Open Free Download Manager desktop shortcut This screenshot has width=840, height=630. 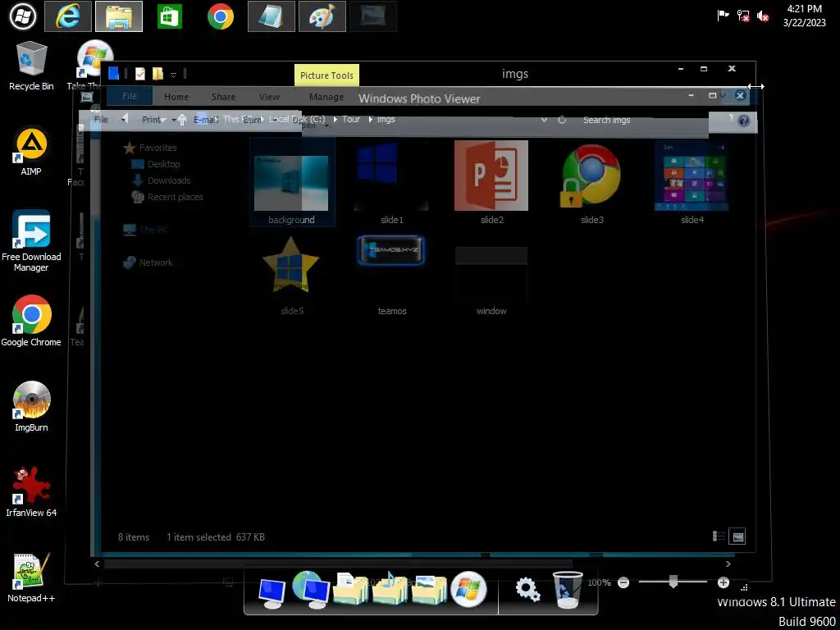pyautogui.click(x=31, y=240)
